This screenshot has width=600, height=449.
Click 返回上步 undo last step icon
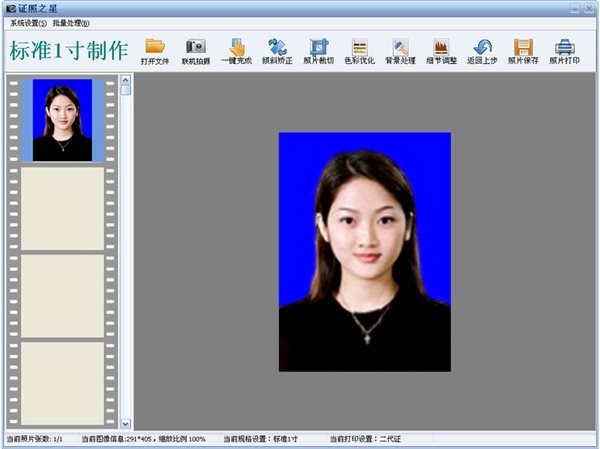(482, 47)
